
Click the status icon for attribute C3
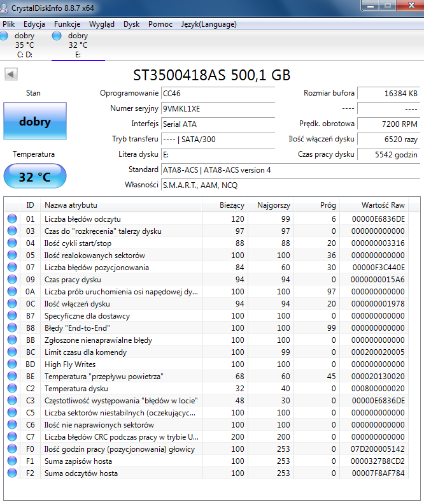pos(12,400)
